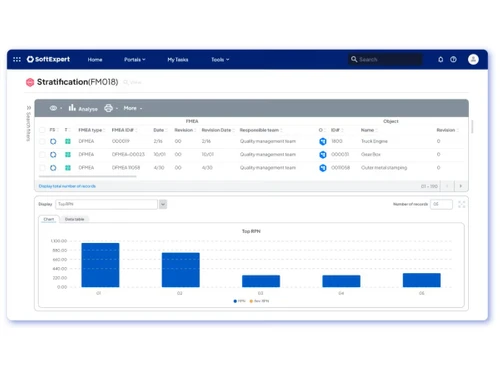500x375 pixels.
Task: Open the eye icon dropdown arrow
Action: pos(61,108)
